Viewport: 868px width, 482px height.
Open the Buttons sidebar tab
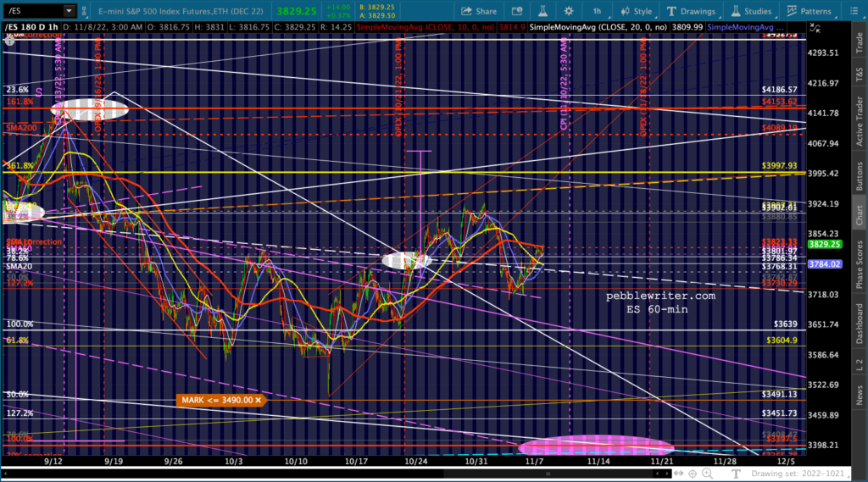click(860, 176)
